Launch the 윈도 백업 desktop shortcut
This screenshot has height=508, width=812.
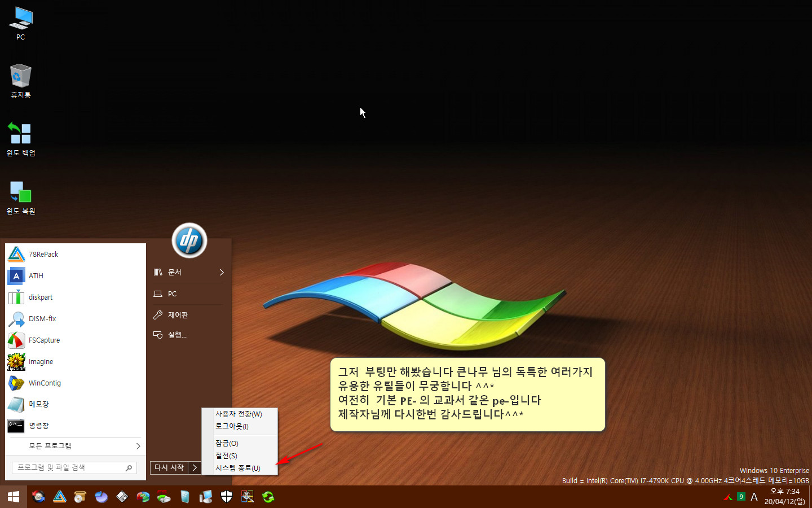21,139
